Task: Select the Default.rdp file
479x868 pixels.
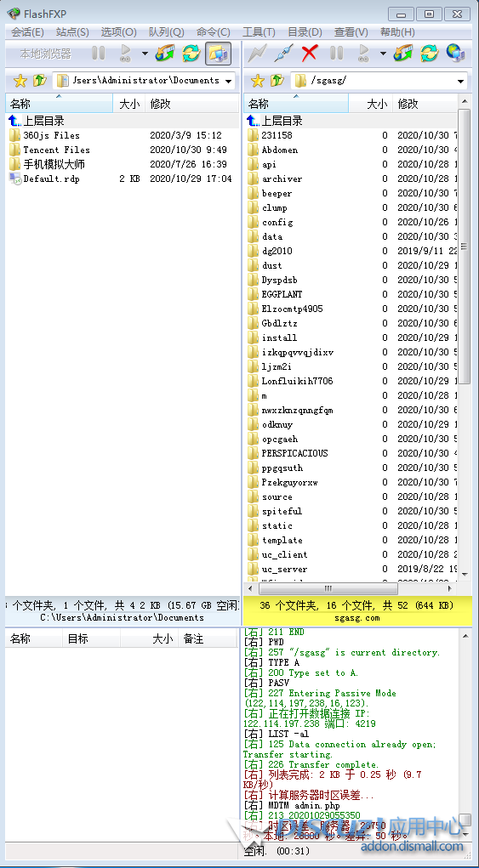Action: [51, 179]
